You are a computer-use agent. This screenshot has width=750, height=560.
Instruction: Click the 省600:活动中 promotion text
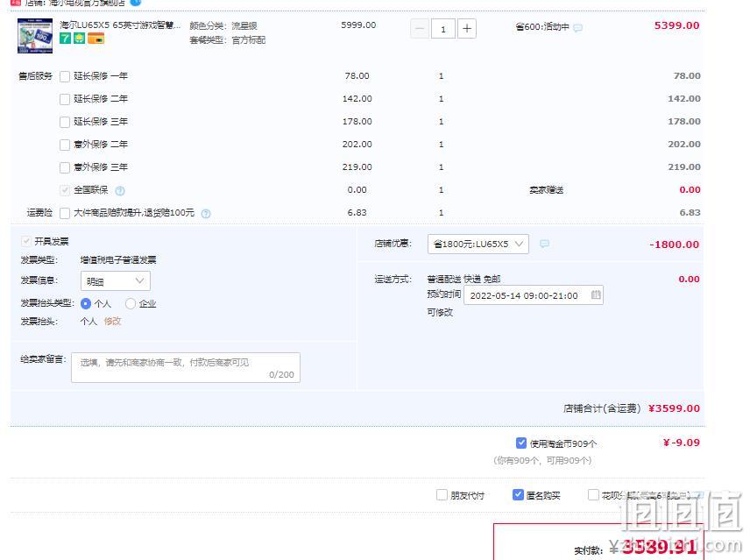click(x=542, y=27)
